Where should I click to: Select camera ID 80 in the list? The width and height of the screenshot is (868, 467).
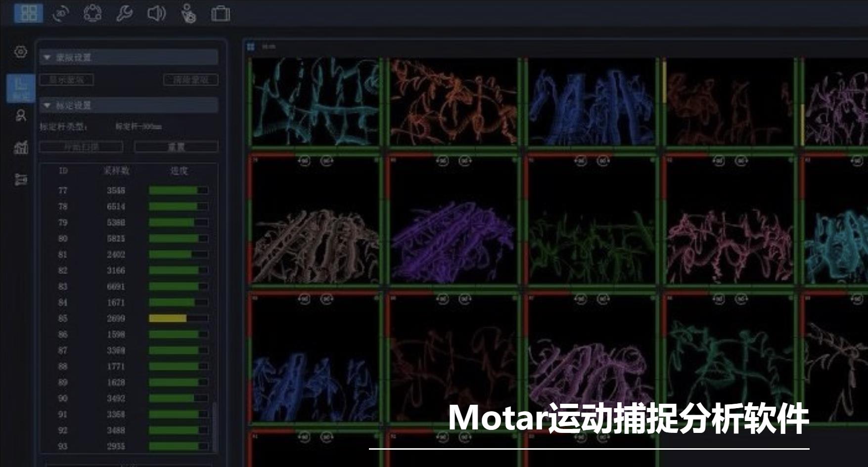[63, 239]
